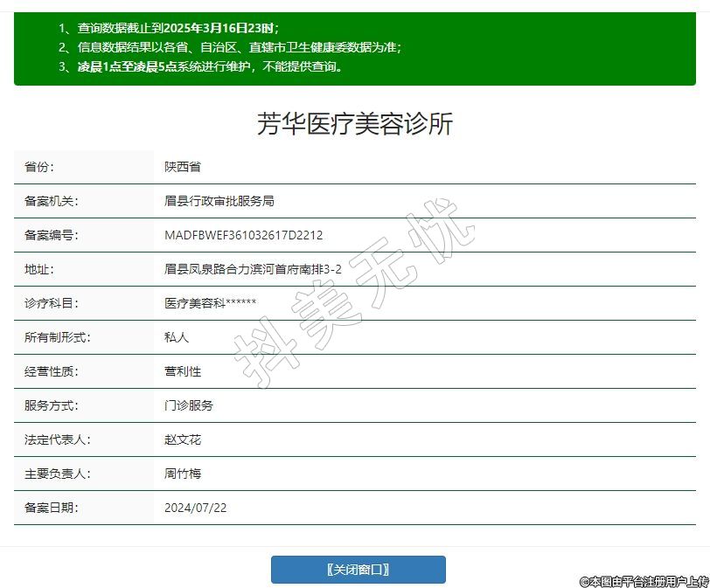Click the service mode value 门诊服务

(188, 405)
